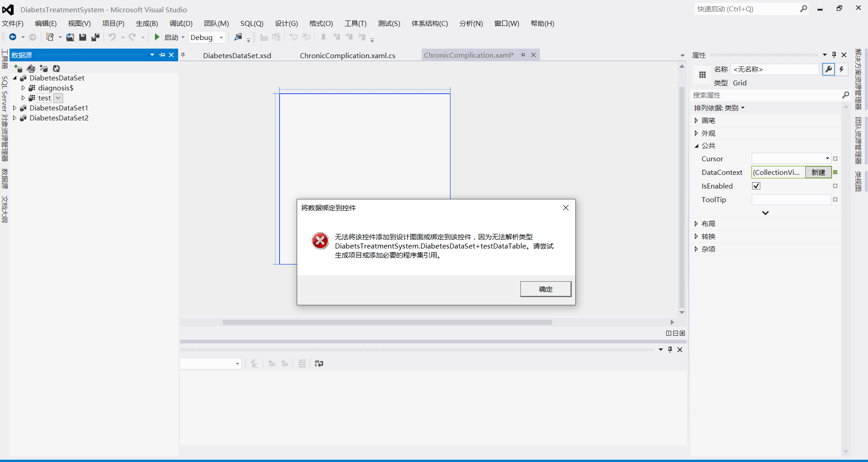Screen dimensions: 868x462
Task: Open the Cursor property dropdown
Action: (x=827, y=159)
